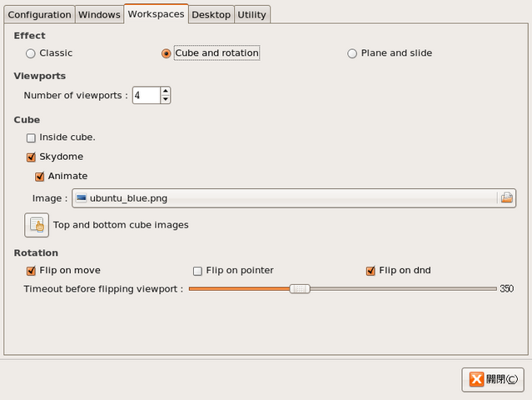Click the Top and bottom cube images label
The image size is (532, 400).
[121, 225]
